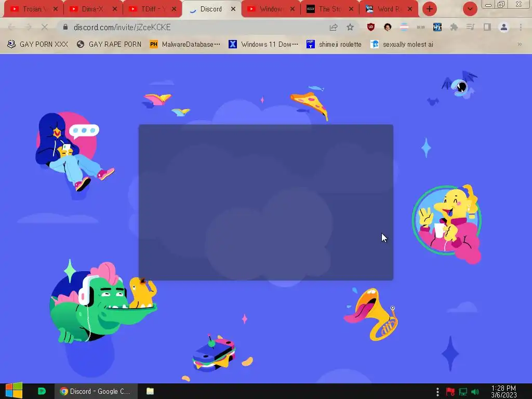Viewport: 532px width, 399px height.
Task: Open Chrome's three-dot menu
Action: 521,27
